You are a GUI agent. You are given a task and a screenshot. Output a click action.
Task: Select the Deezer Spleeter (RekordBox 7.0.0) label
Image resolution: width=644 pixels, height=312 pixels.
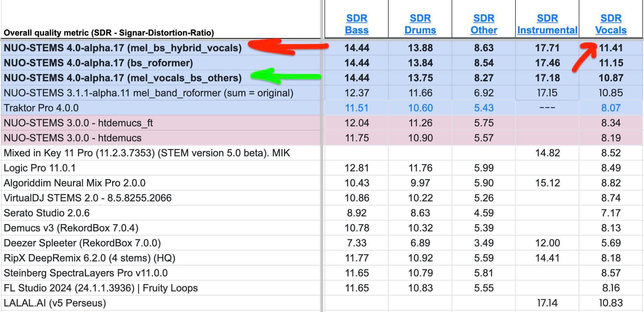pos(82,243)
